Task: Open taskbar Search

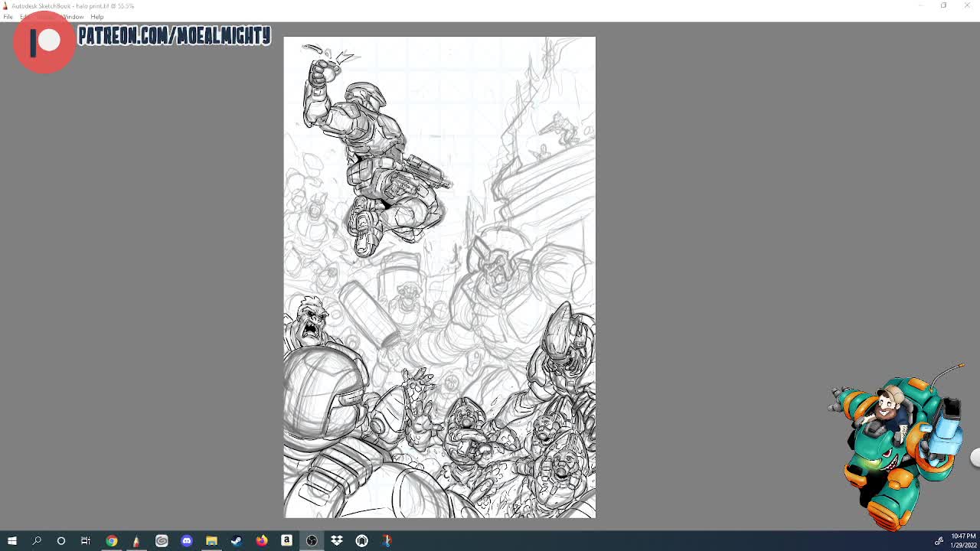Action: (37, 541)
